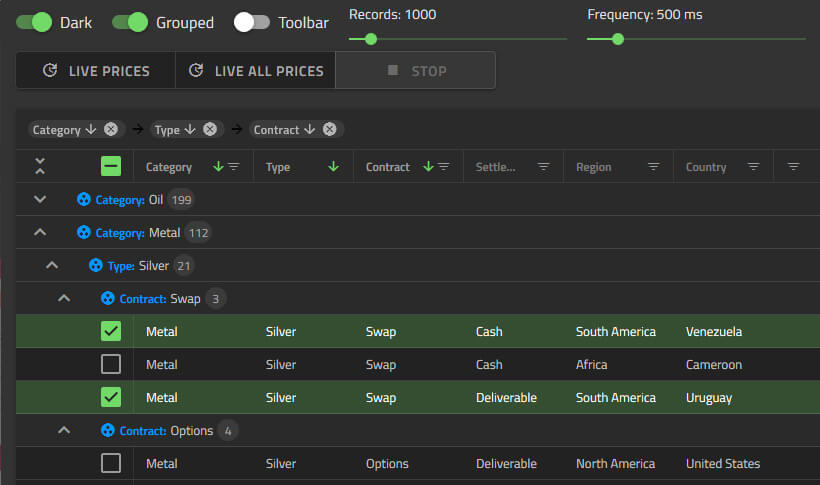The height and width of the screenshot is (485, 820).
Task: Remove the Contract grouping chip
Action: [x=329, y=129]
